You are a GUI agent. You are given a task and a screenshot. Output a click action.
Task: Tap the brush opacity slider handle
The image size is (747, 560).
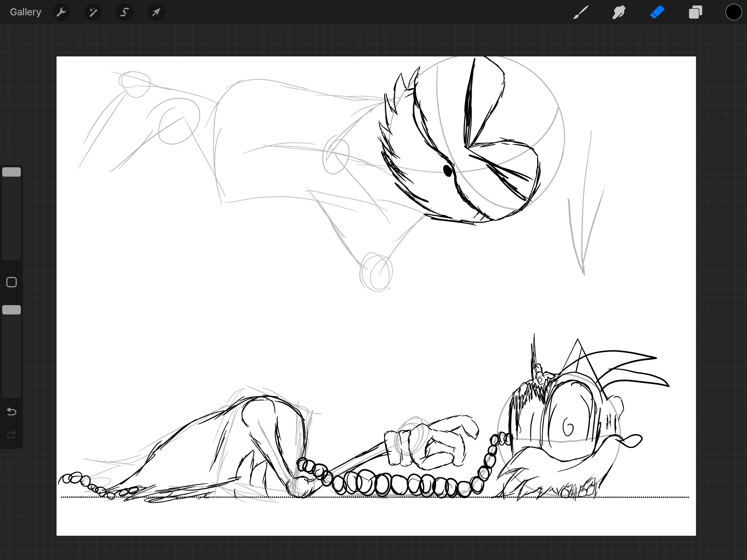[11, 310]
